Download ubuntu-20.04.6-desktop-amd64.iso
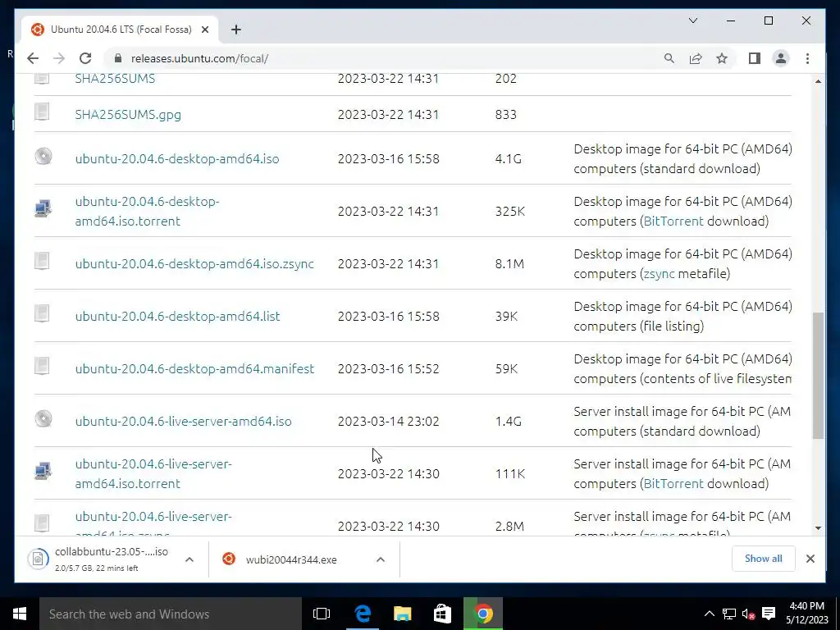Viewport: 840px width, 630px height. click(x=177, y=158)
